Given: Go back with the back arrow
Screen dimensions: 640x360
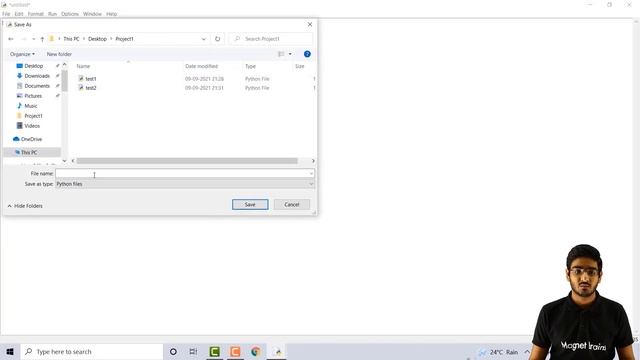Looking at the screenshot, I should click(x=11, y=39).
